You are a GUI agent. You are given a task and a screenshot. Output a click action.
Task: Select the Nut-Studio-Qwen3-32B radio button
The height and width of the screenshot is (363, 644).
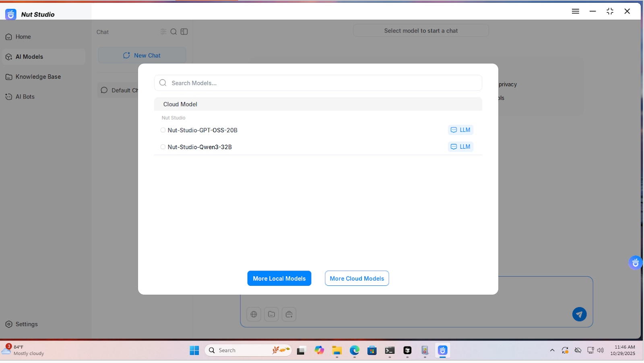163,147
